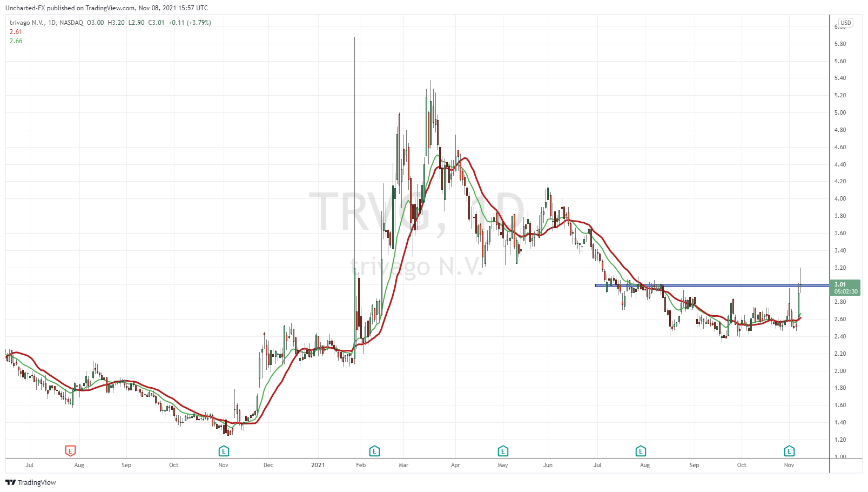The height and width of the screenshot is (492, 868).
Task: Click the 2.00 price axis label
Action: pyautogui.click(x=840, y=371)
